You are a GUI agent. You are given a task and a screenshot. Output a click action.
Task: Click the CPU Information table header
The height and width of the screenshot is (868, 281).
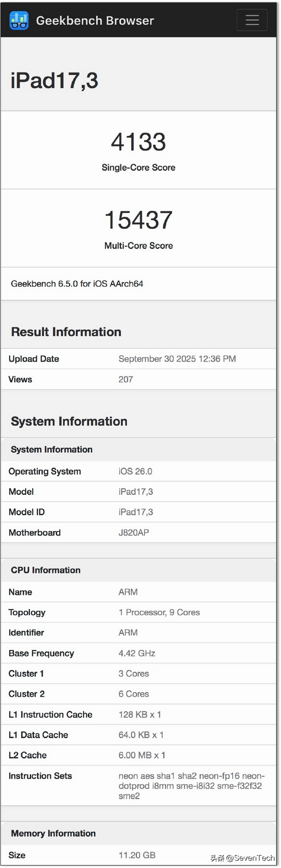tap(46, 570)
